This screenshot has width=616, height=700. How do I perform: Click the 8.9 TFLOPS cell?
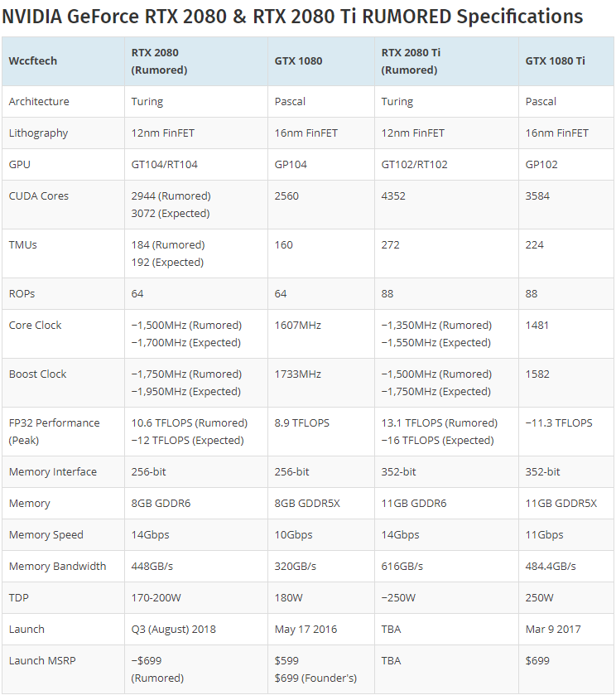click(321, 432)
